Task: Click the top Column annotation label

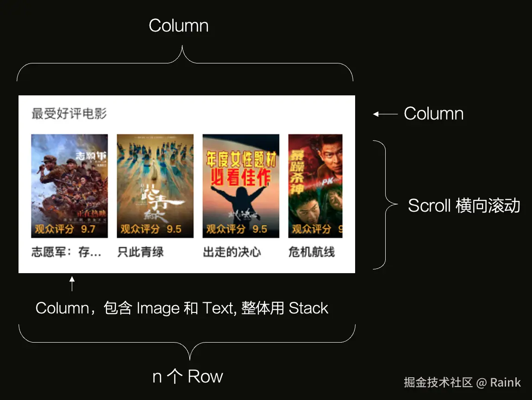Action: 179,26
